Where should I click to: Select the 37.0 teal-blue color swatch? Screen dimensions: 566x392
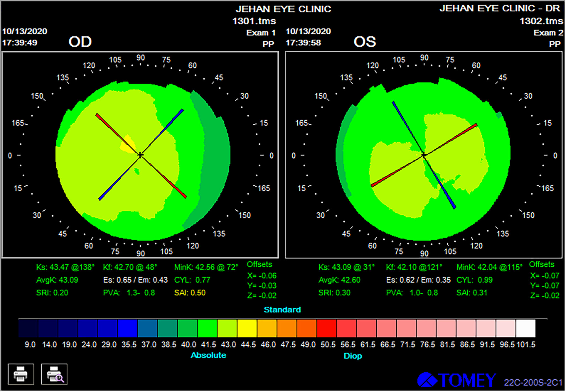[x=148, y=328]
